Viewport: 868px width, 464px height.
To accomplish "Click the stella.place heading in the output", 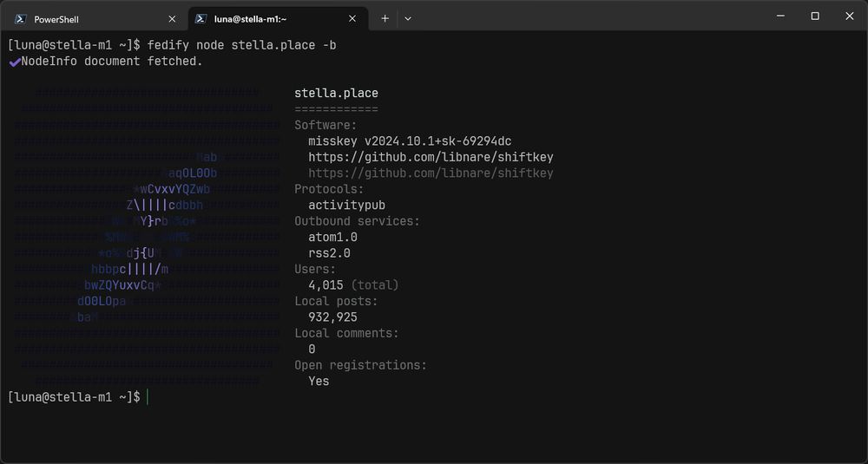I will tap(336, 94).
